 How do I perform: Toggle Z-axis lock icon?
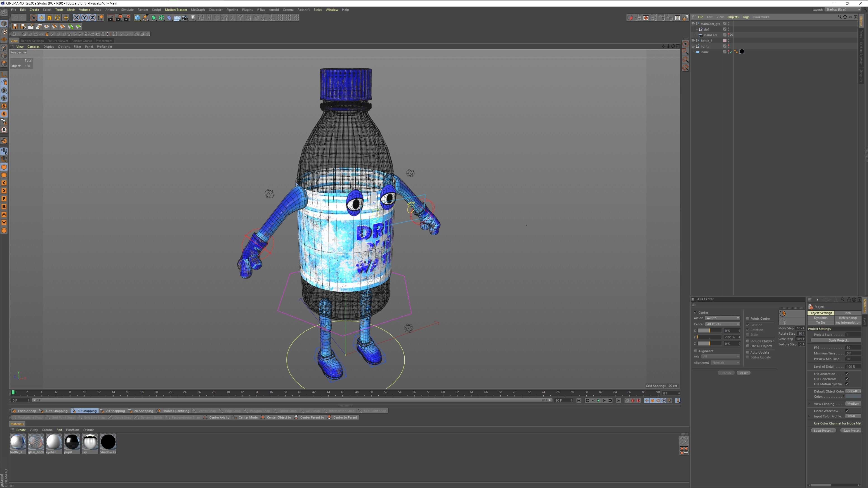(92, 18)
